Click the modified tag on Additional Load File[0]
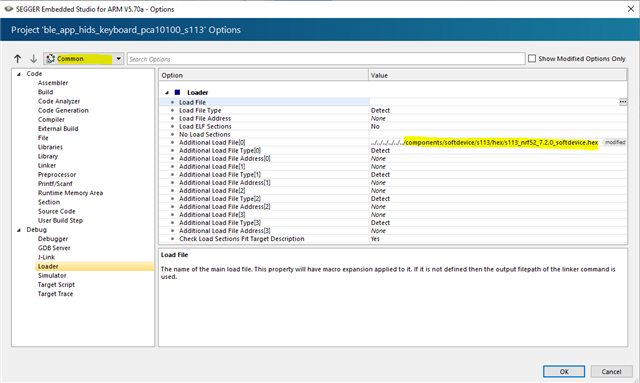The width and height of the screenshot is (640, 383). tap(615, 142)
